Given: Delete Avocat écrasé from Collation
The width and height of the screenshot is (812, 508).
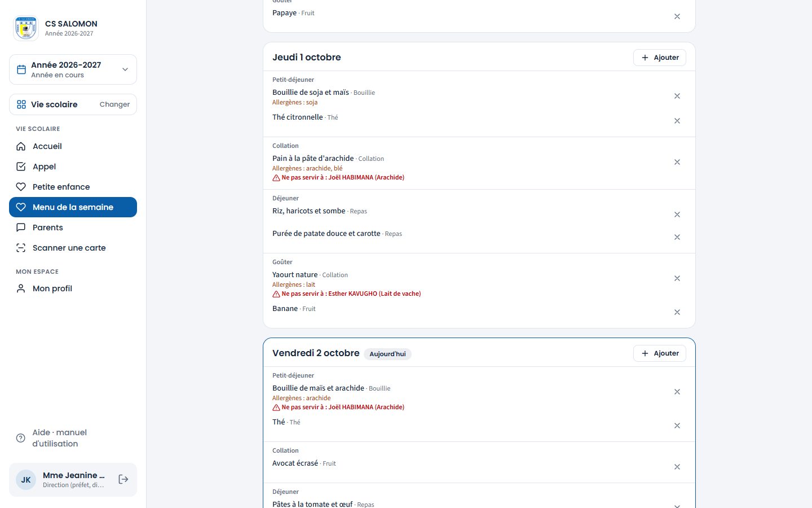Looking at the screenshot, I should (x=677, y=467).
